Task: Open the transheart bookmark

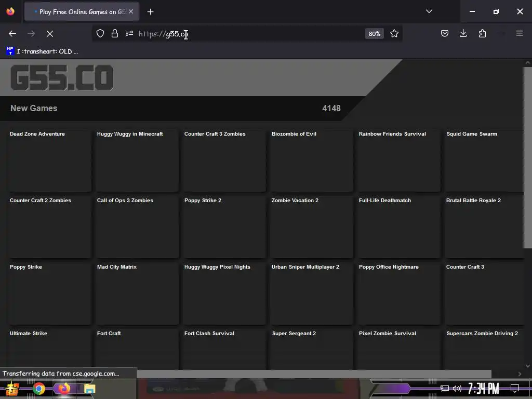Action: pos(43,51)
